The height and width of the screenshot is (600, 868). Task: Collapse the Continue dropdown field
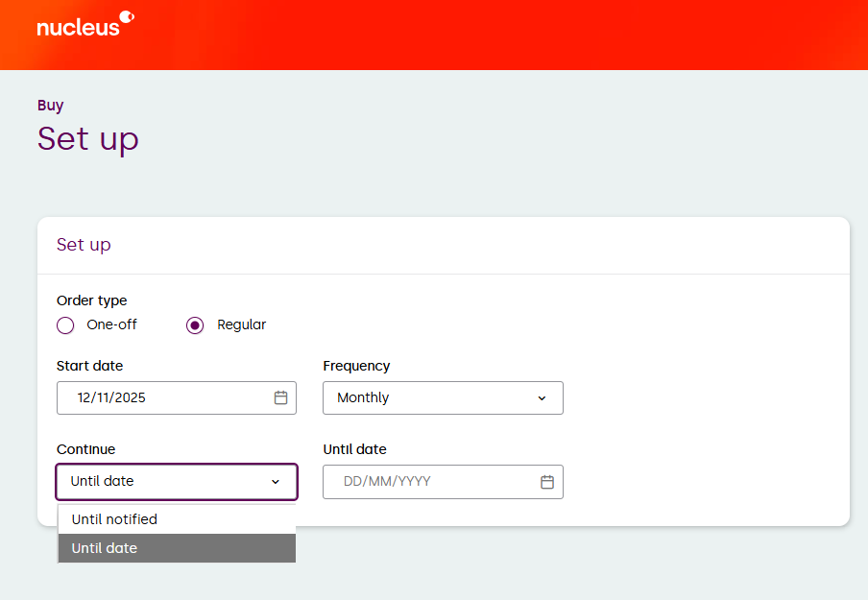point(163,481)
